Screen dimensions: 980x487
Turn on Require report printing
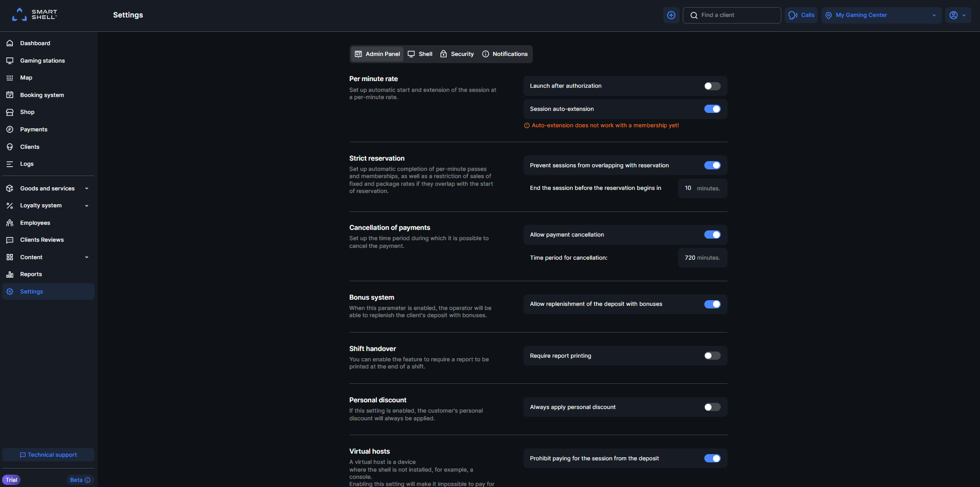coord(712,356)
